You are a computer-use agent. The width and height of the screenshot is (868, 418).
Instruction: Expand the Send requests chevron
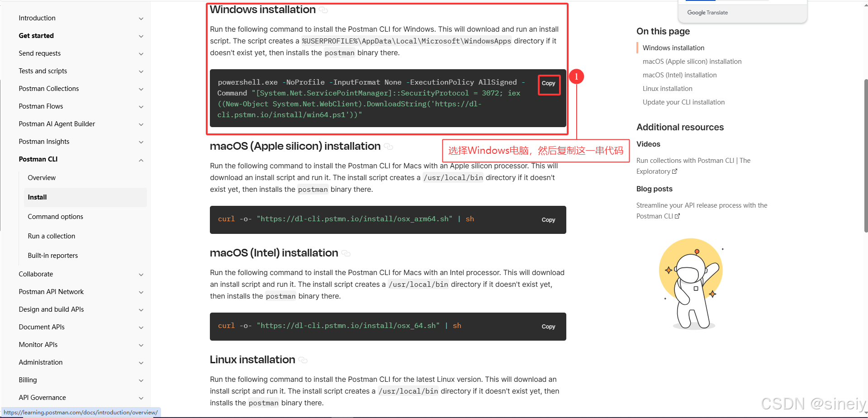pos(141,54)
